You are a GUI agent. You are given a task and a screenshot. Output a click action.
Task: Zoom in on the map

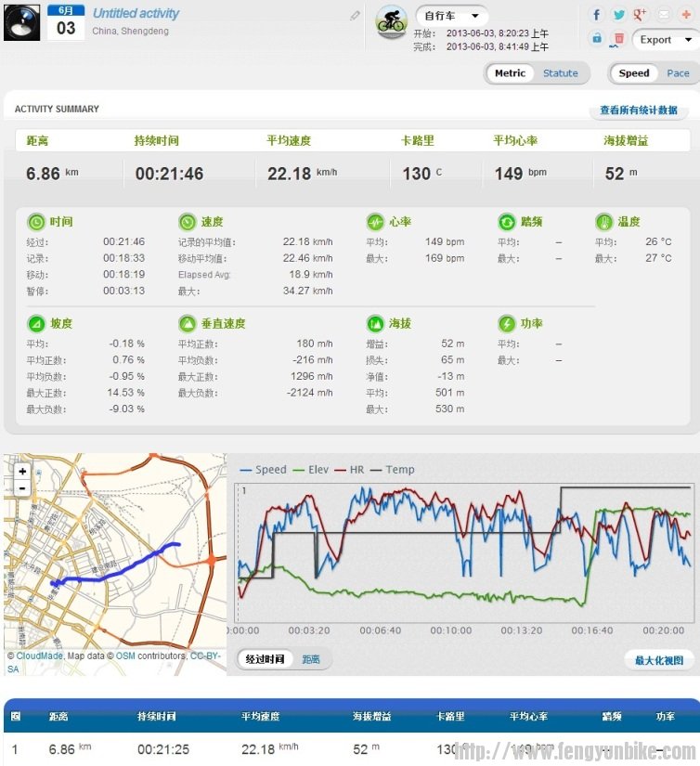[22, 472]
